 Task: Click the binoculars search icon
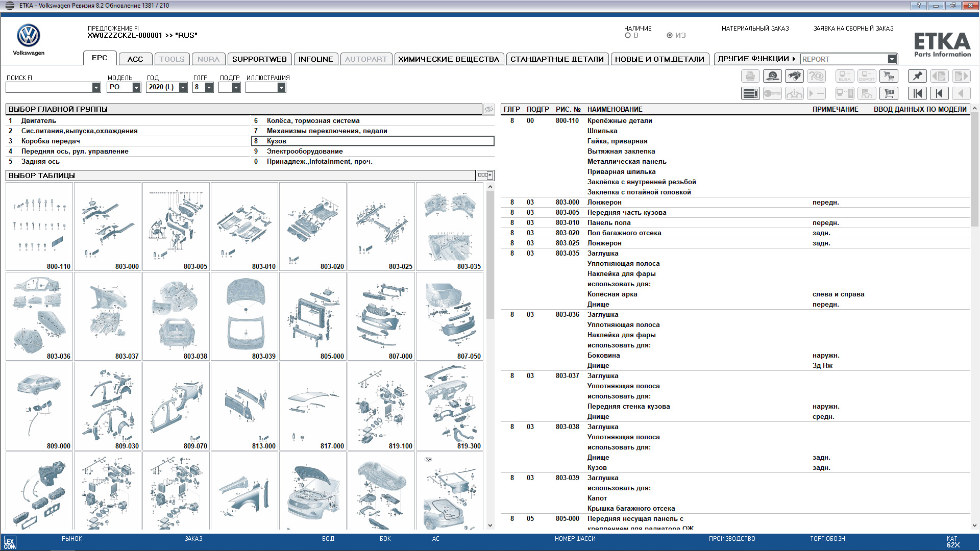coord(794,76)
